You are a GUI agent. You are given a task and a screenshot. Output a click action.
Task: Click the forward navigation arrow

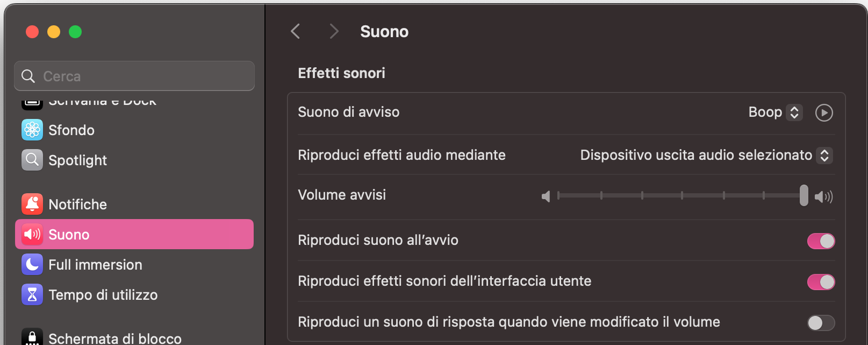pyautogui.click(x=334, y=31)
